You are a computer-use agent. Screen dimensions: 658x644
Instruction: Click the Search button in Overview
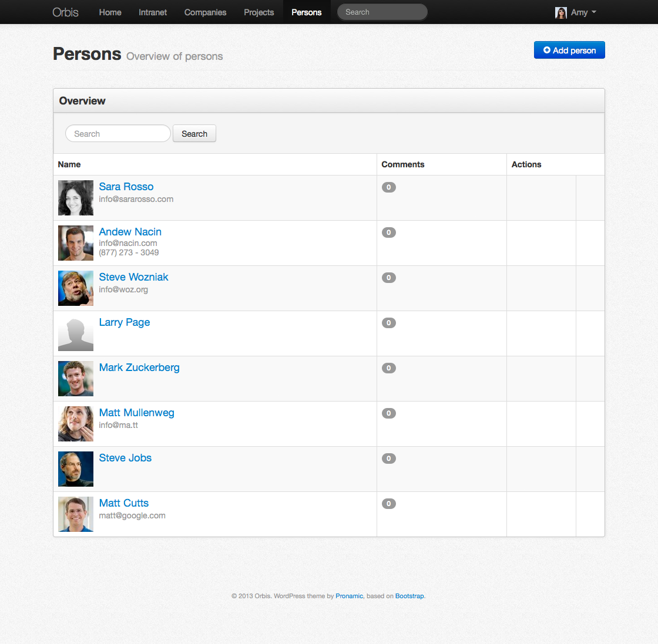(194, 133)
